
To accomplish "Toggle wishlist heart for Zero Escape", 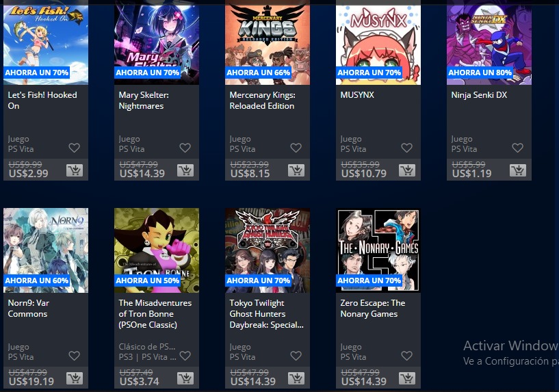I will (x=407, y=355).
